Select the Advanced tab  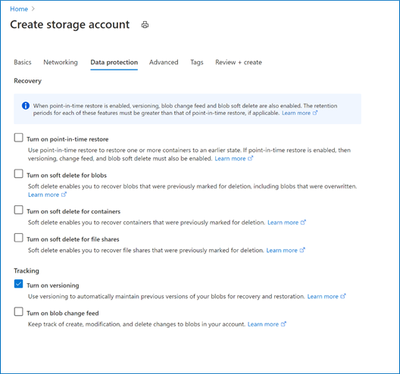[164, 62]
